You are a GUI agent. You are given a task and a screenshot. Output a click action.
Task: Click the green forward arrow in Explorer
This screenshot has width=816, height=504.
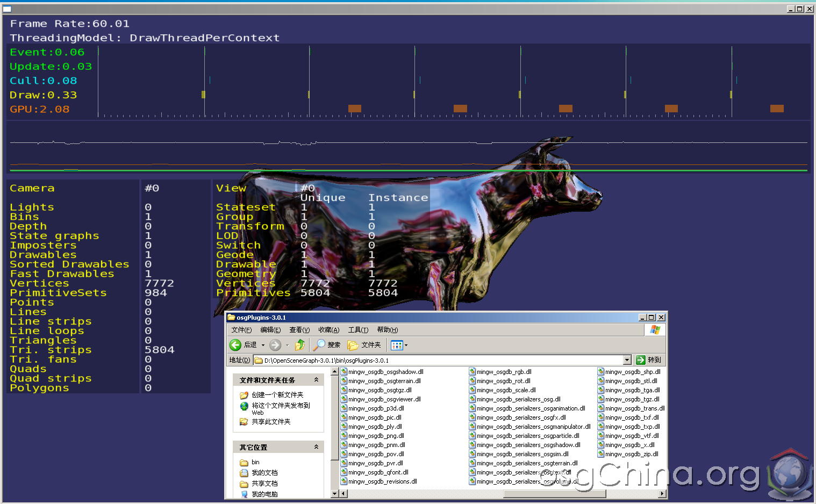(275, 345)
